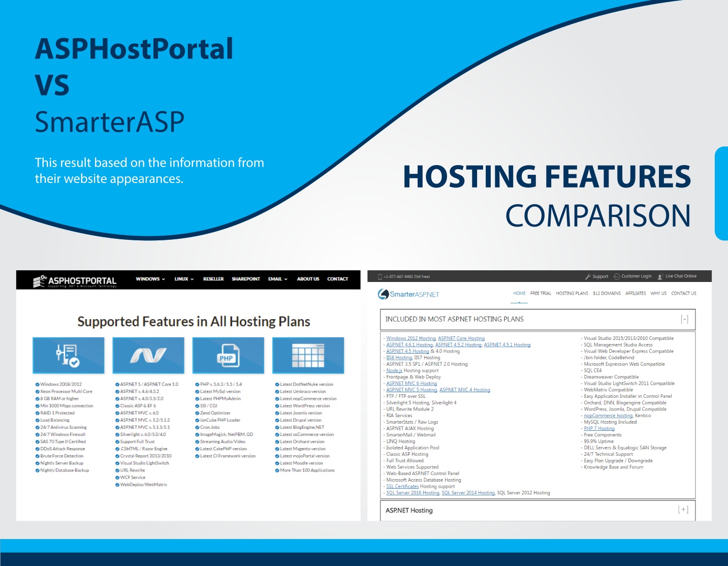Click the PHP feature tile icon
The width and height of the screenshot is (728, 566).
coord(228,355)
